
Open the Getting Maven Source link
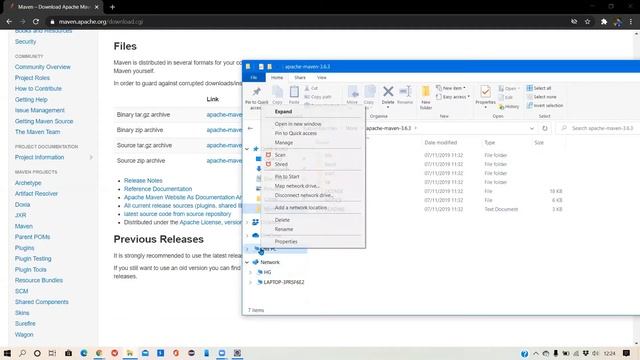tap(44, 121)
